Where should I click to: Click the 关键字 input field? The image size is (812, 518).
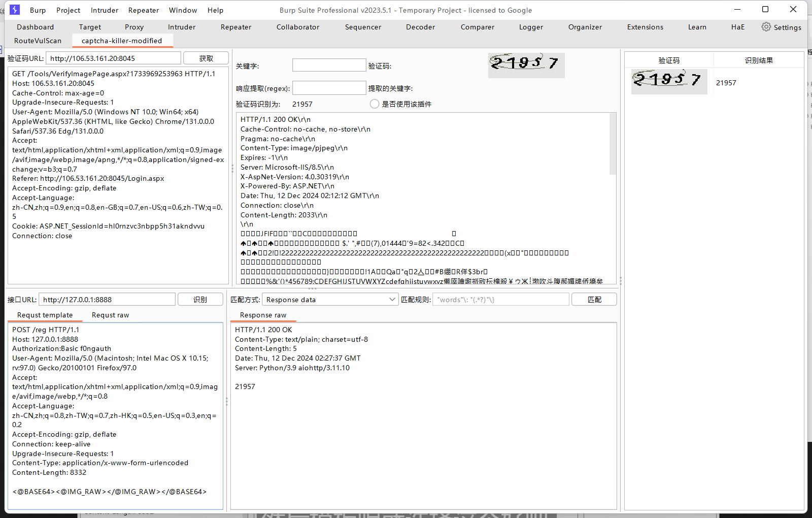(x=329, y=65)
